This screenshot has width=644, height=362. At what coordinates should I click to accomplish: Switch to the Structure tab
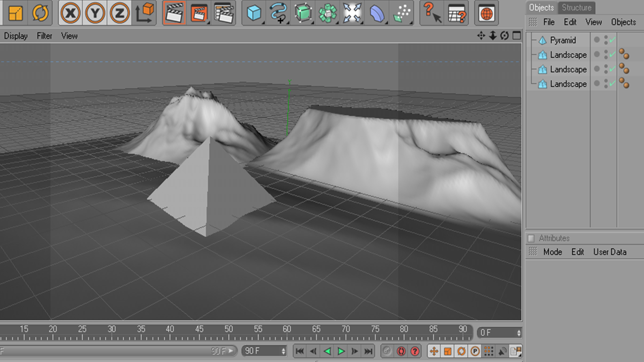click(x=576, y=8)
